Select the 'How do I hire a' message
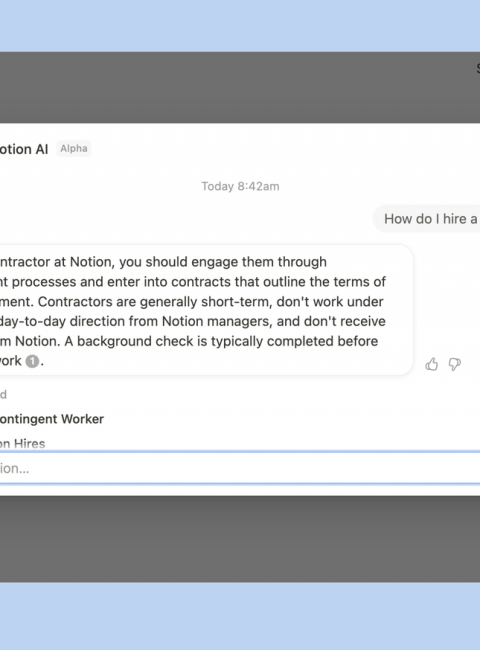480x650 pixels. coord(427,218)
